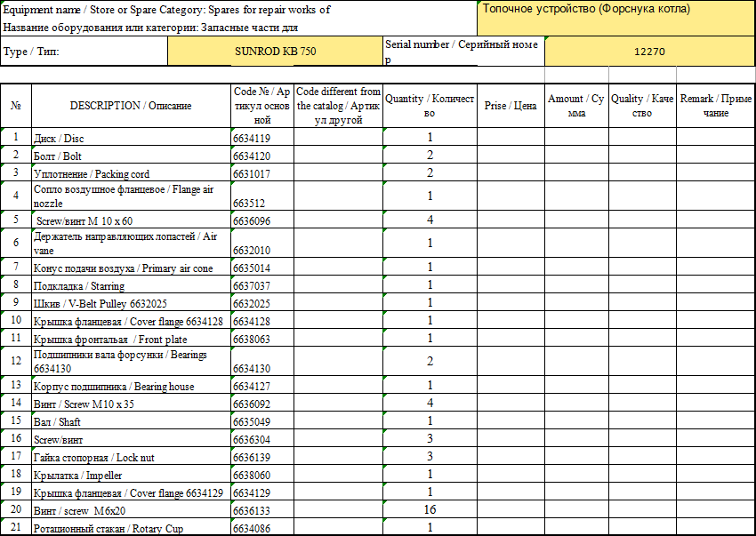
Task: Select the "Prise / Цена" column header
Action: point(511,106)
